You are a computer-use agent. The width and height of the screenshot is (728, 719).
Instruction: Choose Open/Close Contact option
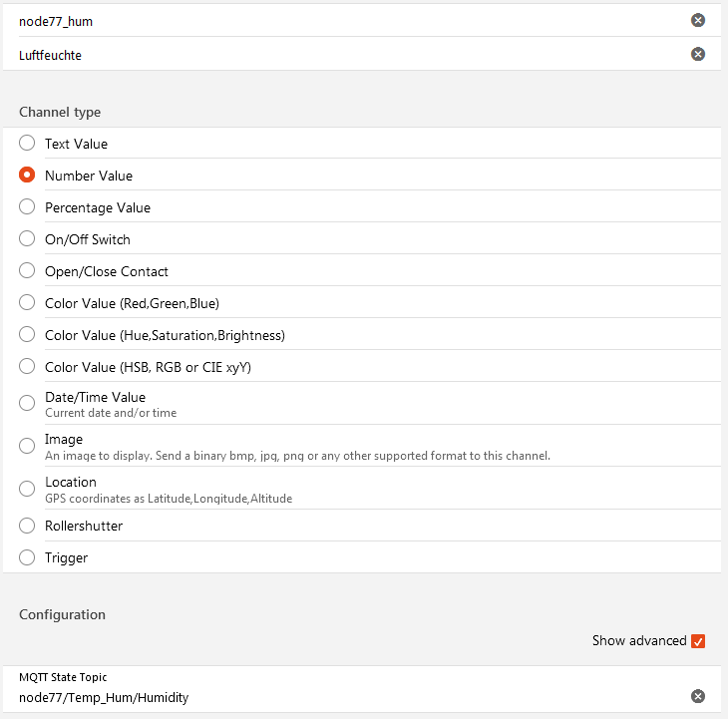pyautogui.click(x=27, y=271)
